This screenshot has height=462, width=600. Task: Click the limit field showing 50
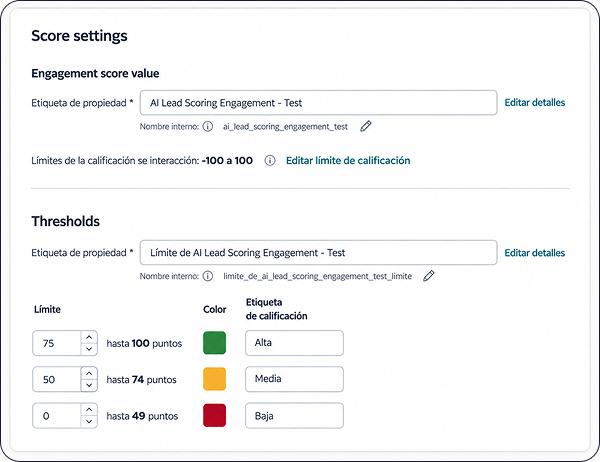point(57,379)
